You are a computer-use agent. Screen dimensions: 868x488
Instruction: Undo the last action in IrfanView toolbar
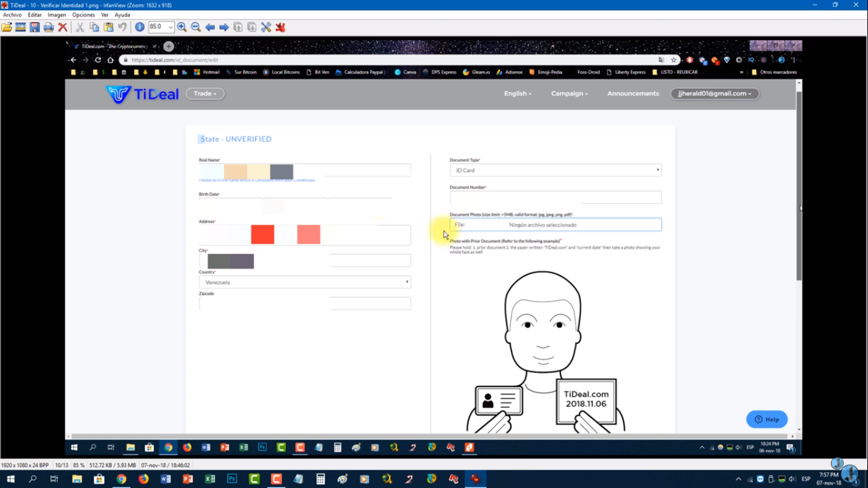[122, 27]
